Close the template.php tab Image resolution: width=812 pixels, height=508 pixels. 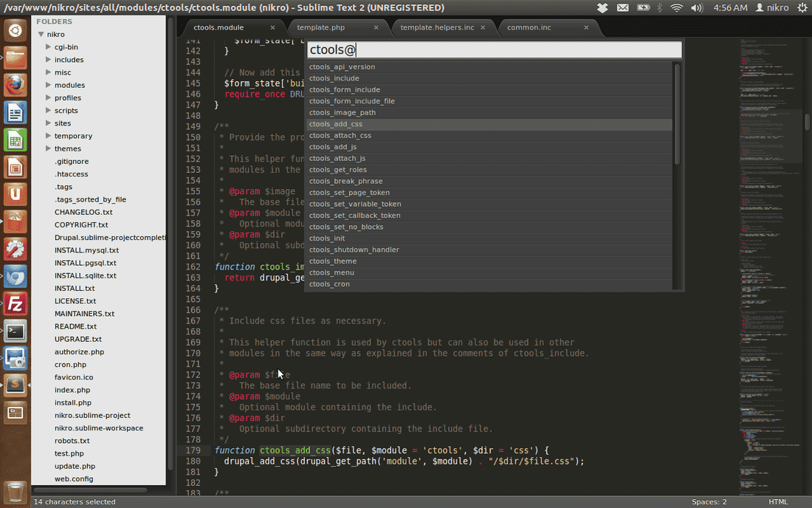tap(376, 27)
